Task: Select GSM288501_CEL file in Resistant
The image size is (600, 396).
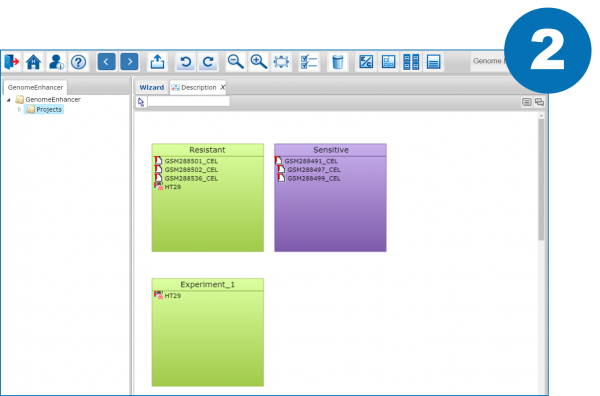Action: (187, 161)
